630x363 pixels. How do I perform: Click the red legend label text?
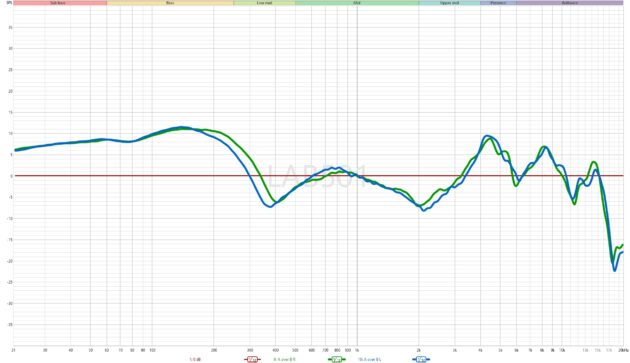[195, 359]
